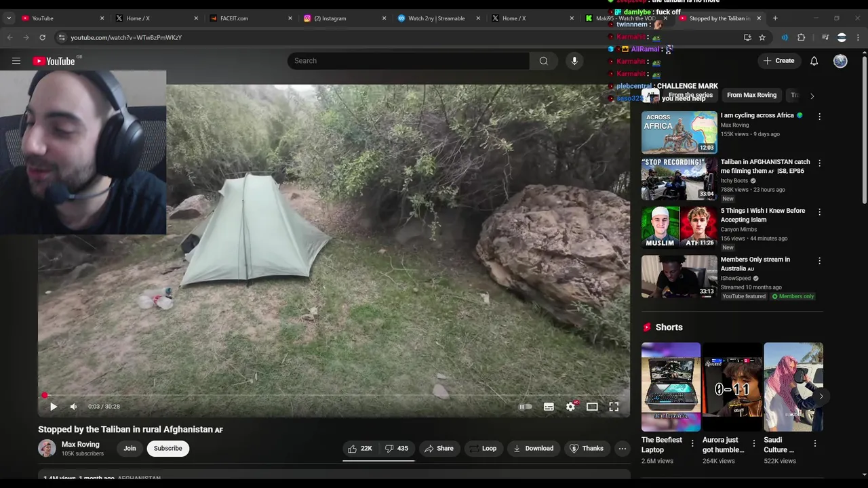Viewport: 868px width, 488px height.
Task: Open Chrome three-dot menu
Action: click(859, 38)
